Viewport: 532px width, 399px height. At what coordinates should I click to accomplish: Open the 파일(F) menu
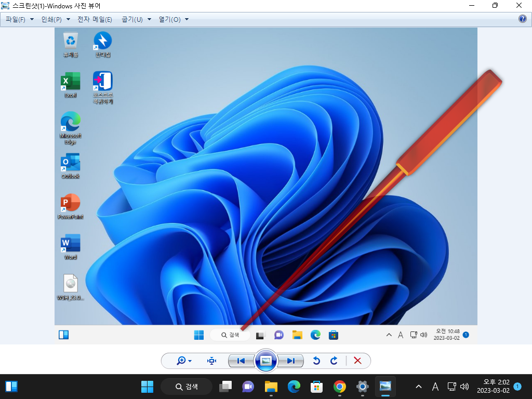20,19
